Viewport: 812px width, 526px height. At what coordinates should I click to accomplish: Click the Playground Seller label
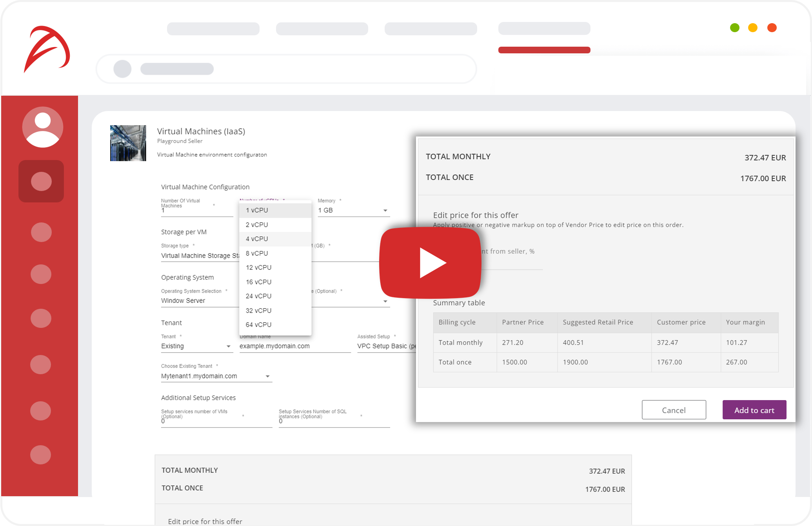180,141
